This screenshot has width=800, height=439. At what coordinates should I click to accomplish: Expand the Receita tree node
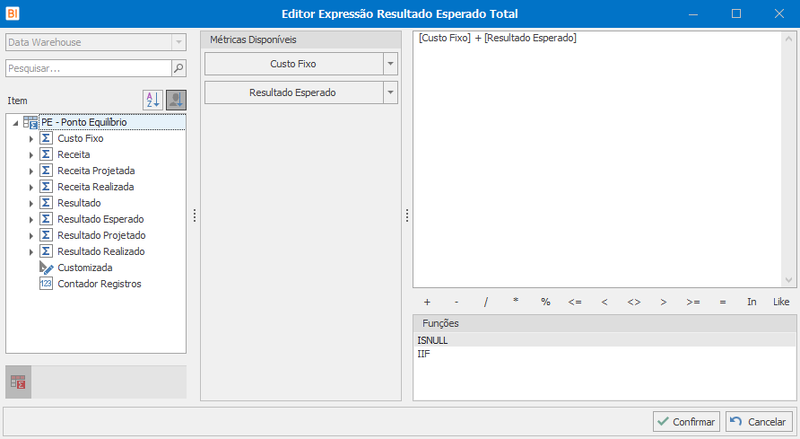(31, 155)
